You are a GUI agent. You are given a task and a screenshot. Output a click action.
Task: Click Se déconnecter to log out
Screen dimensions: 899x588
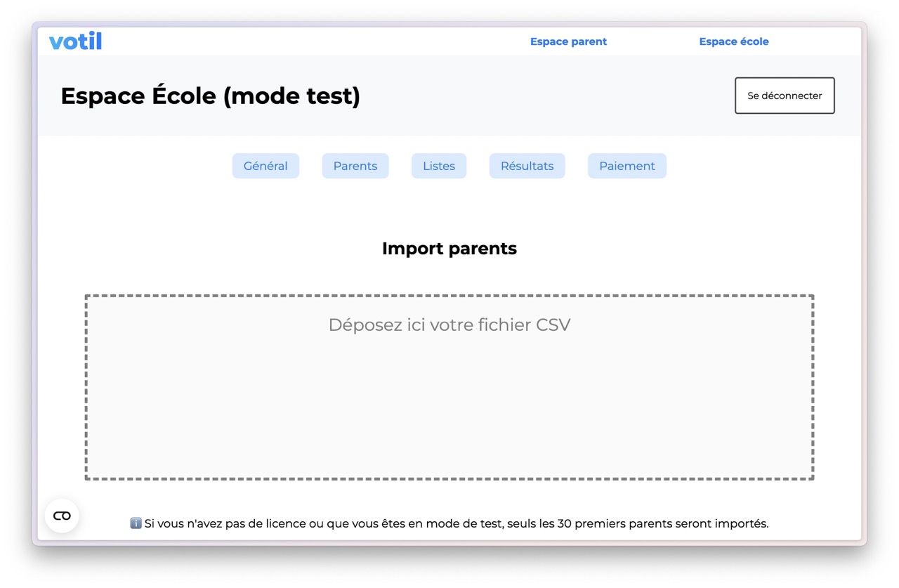tap(785, 96)
